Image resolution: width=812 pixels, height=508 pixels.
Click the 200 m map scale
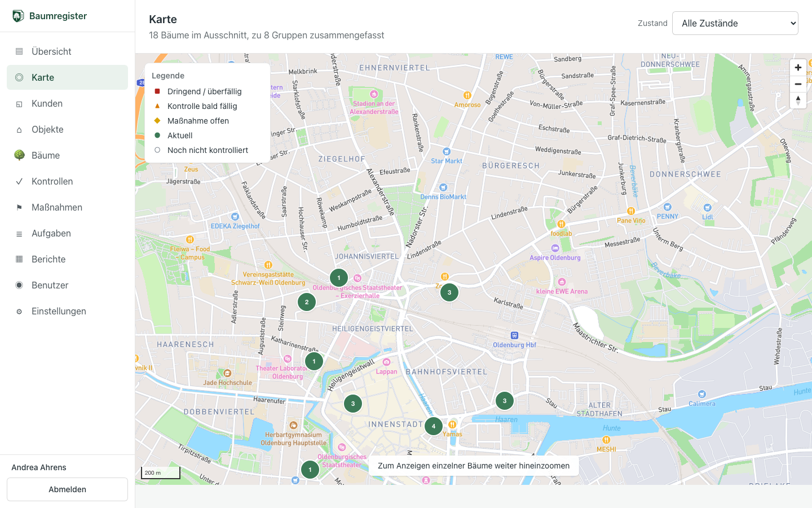(x=161, y=472)
